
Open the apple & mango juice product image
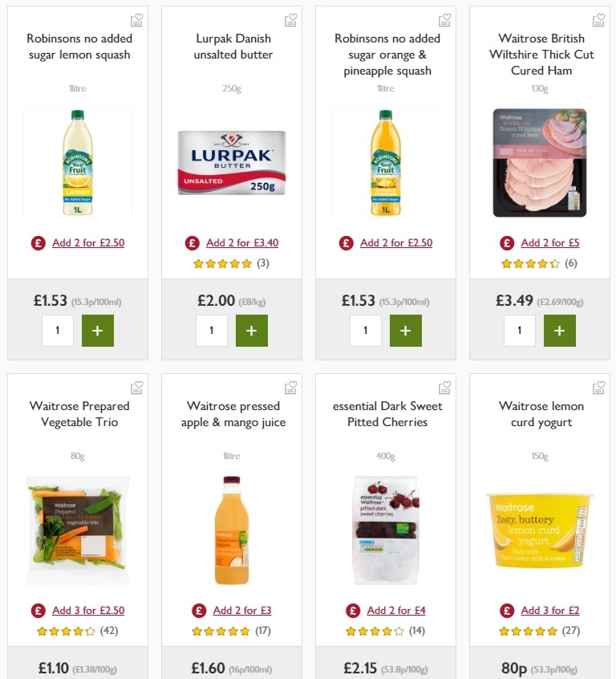[231, 530]
